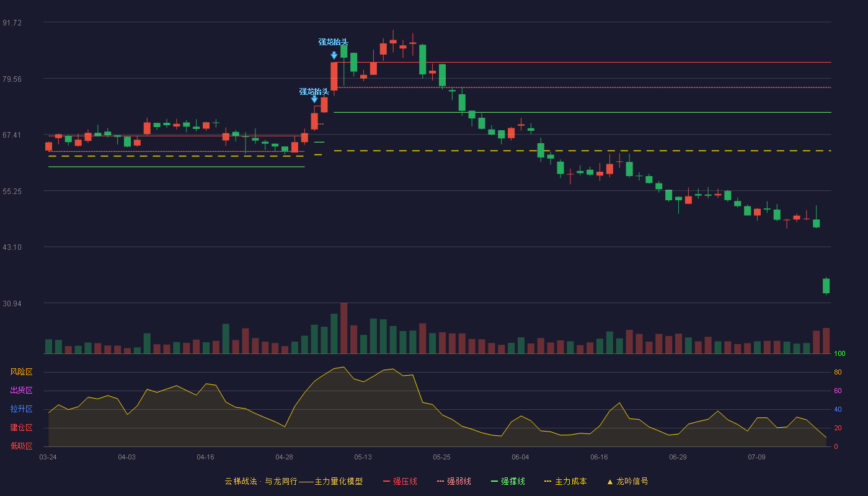
Task: Click the tallest volume bar
Action: 343,328
